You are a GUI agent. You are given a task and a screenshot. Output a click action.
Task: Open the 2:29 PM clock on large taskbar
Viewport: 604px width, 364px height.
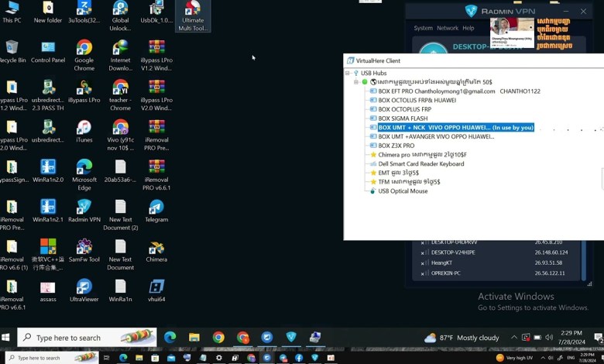tap(571, 338)
